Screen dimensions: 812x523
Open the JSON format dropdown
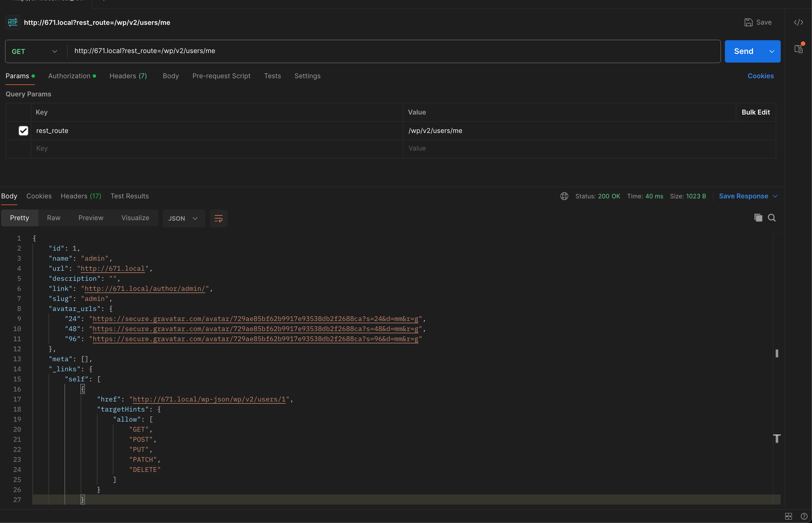183,218
